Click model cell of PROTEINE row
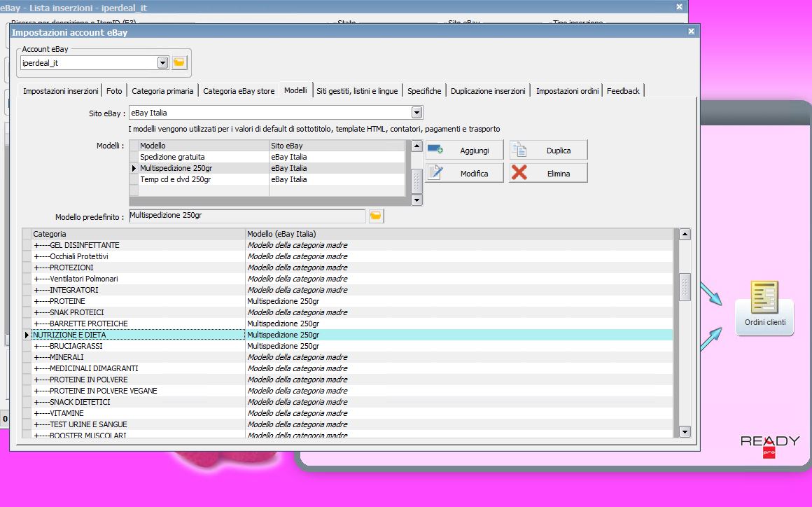Screen dimensions: 812x507 459,301
